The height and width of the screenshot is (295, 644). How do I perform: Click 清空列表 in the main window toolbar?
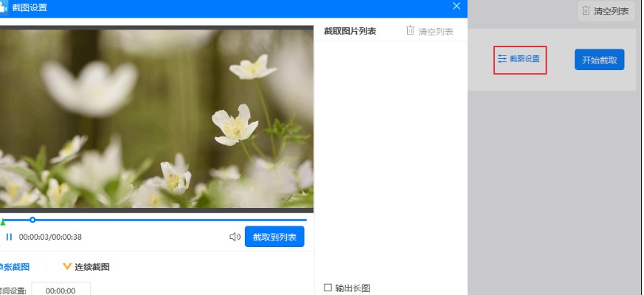point(606,11)
